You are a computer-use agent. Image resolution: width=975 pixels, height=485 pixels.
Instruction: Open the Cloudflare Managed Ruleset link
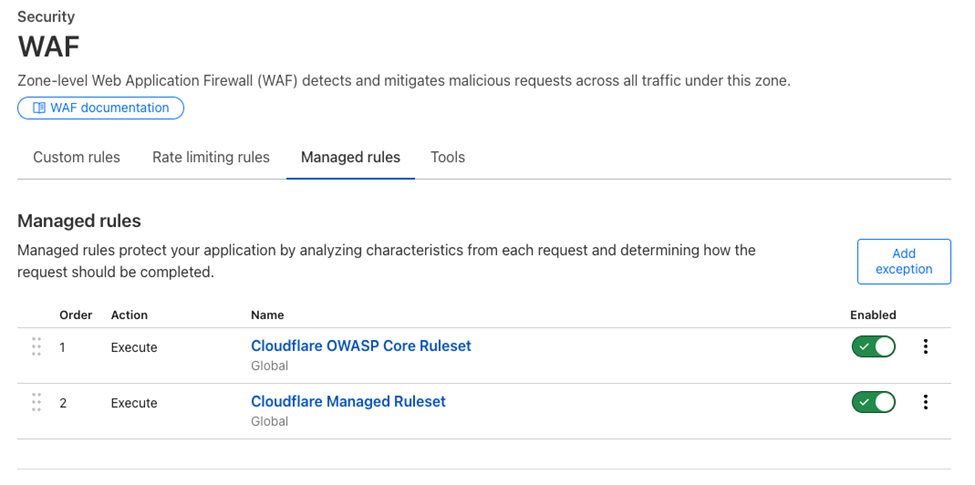[x=348, y=402]
